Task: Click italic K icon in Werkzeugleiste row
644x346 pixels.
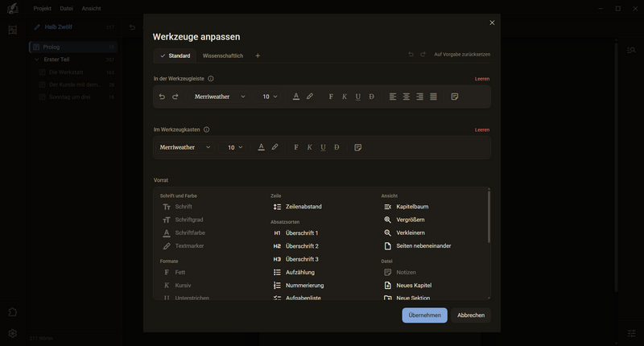Action: 345,97
